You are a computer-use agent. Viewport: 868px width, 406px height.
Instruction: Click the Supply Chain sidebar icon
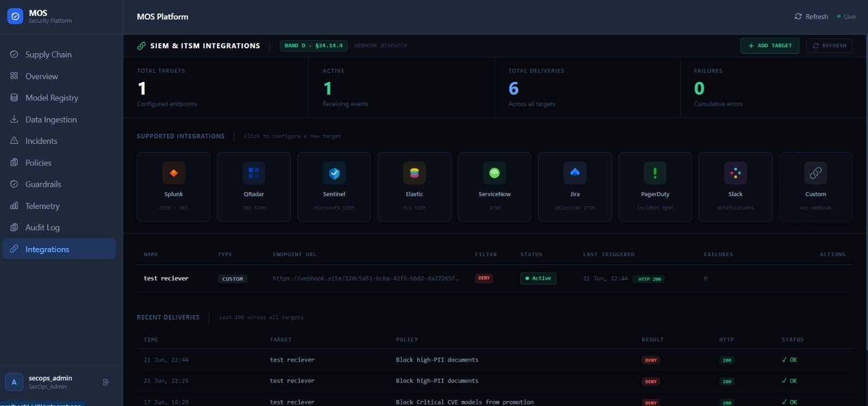pos(14,54)
